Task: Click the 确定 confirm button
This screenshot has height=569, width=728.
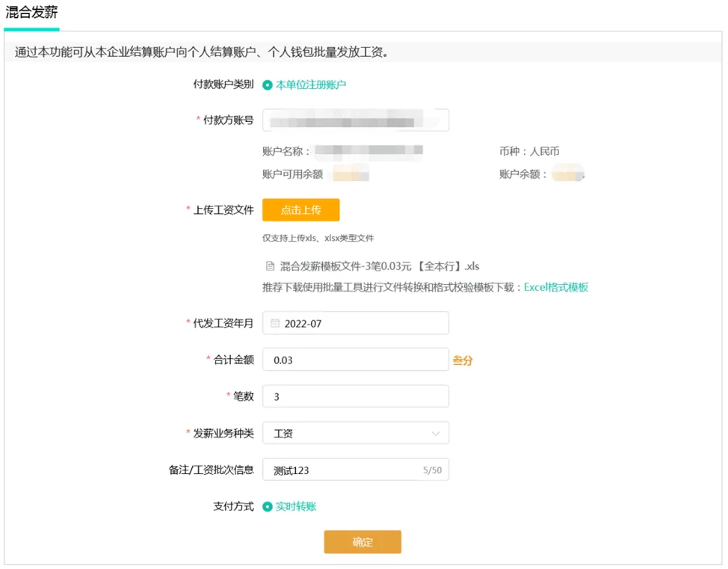Action: (x=363, y=542)
